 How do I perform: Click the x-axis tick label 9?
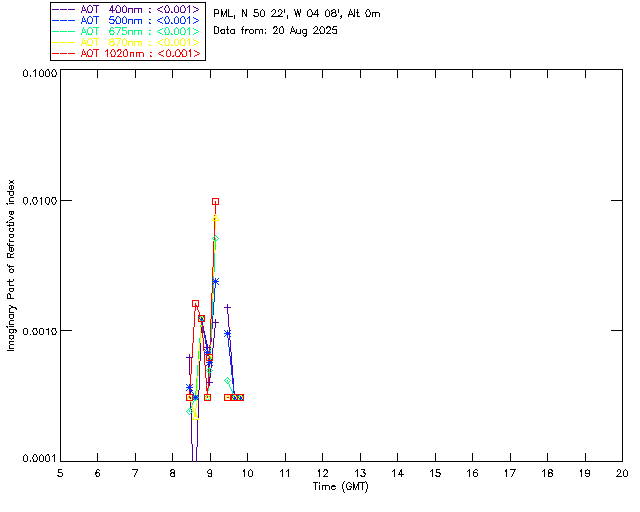click(x=210, y=473)
